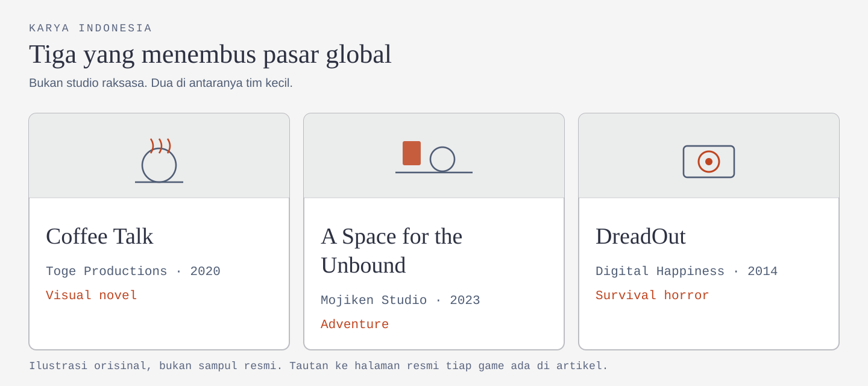Screen dimensions: 868x386
Task: Click the KARYA INDONESIA section label
Action: click(x=90, y=28)
